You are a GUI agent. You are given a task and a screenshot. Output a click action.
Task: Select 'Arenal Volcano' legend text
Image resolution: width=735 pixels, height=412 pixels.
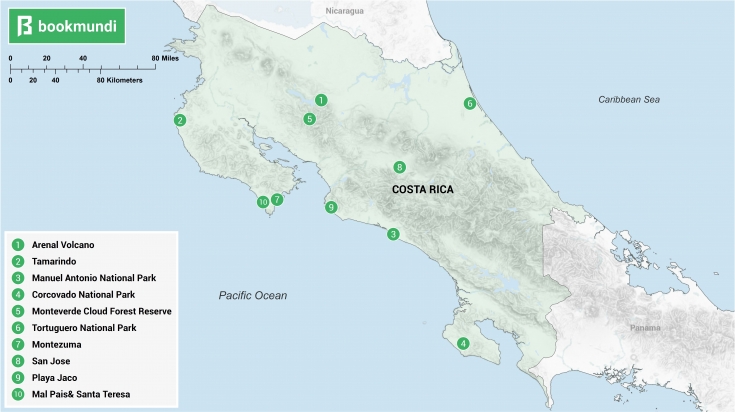coord(63,245)
